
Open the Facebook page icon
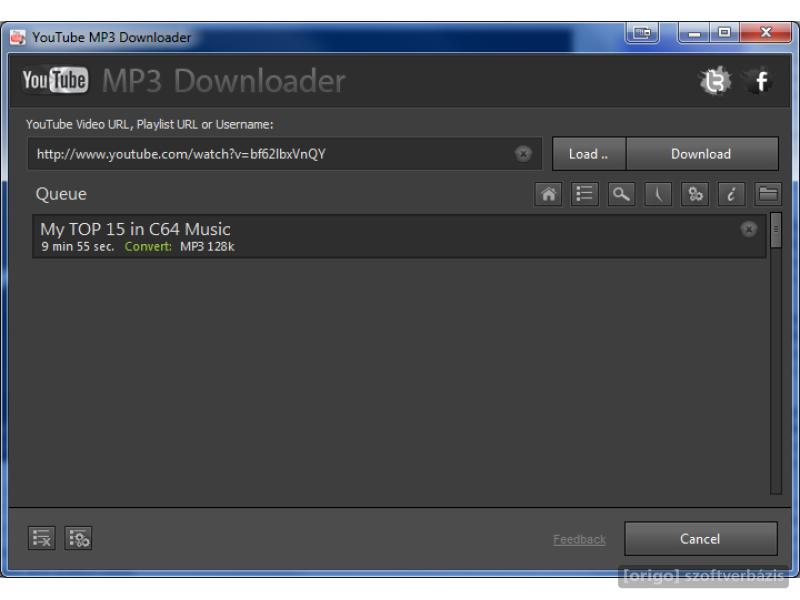[x=759, y=81]
